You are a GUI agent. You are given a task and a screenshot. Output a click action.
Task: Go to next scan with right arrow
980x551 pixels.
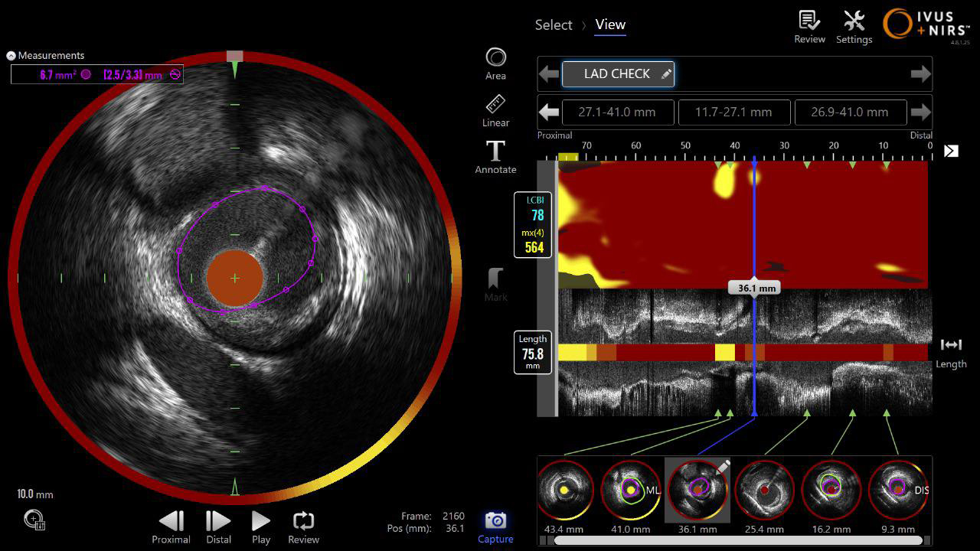tap(920, 74)
